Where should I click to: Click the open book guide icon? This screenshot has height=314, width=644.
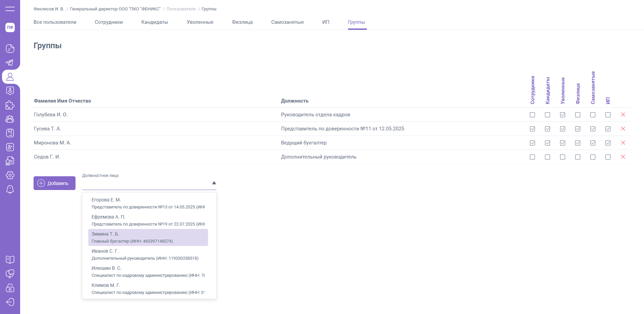(10, 260)
